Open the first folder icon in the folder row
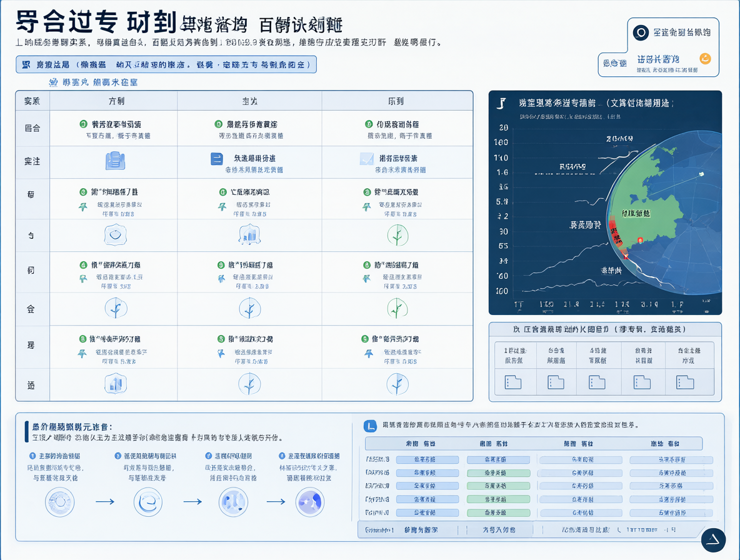Screen dimensions: 740x560 pyautogui.click(x=513, y=382)
